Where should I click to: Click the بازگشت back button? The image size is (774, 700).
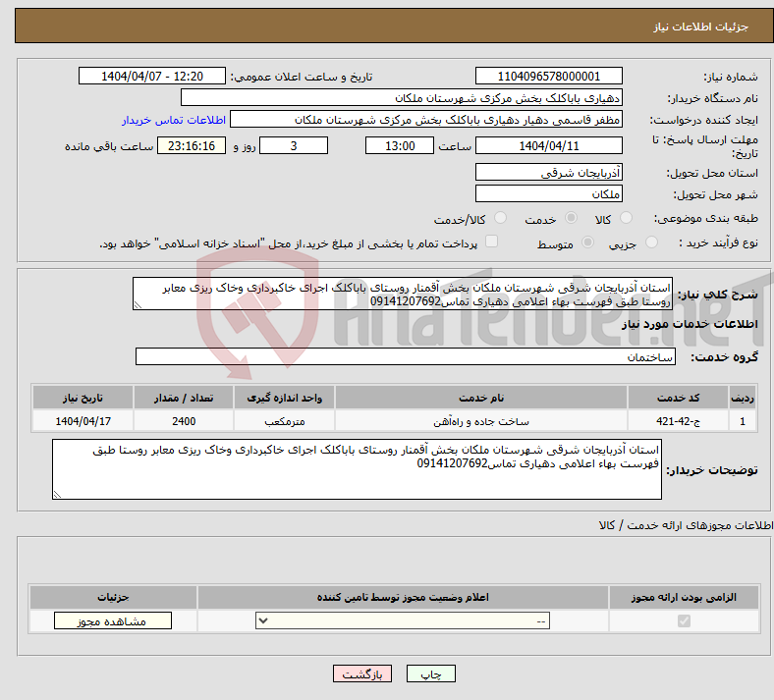pyautogui.click(x=362, y=673)
